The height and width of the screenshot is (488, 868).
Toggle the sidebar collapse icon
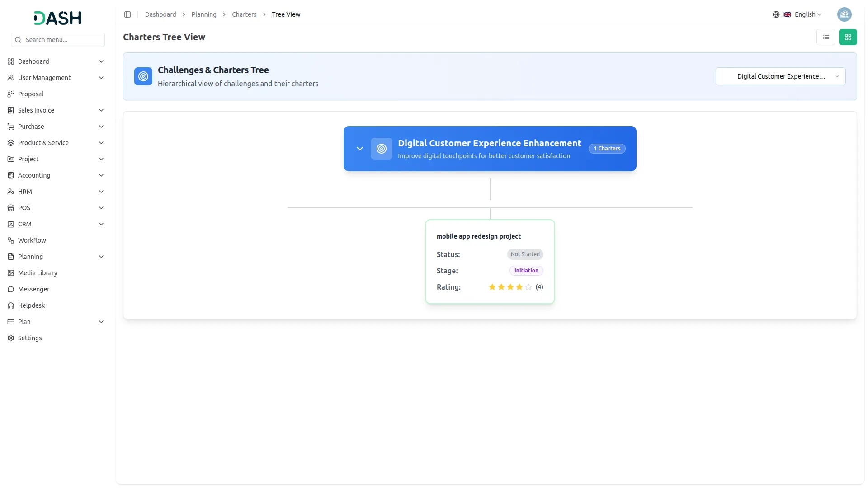(x=127, y=14)
